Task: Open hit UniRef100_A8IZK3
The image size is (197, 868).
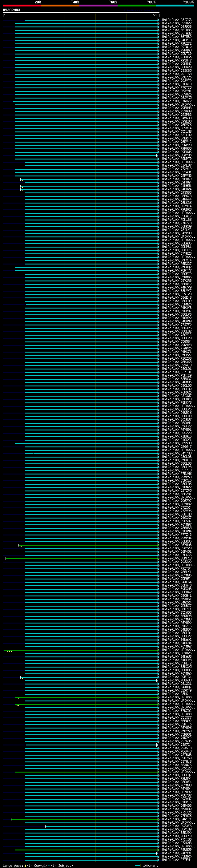Action: coord(177,20)
